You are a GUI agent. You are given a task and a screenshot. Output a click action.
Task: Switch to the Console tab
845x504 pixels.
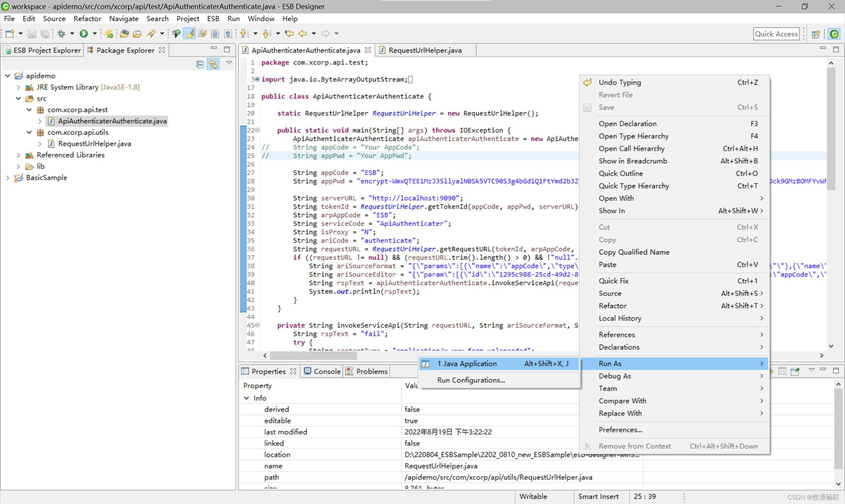[327, 371]
